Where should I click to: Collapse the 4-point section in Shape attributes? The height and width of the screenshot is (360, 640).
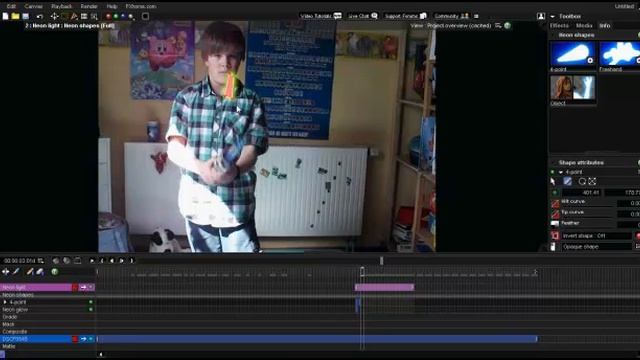[x=561, y=172]
